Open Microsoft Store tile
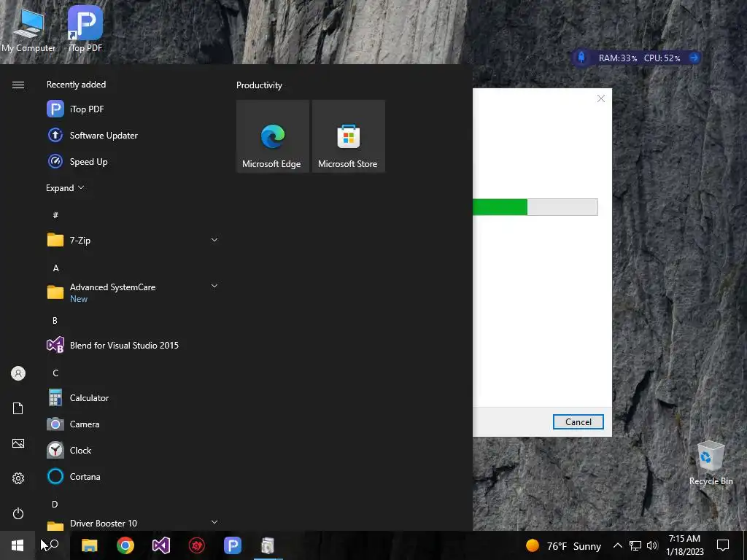The width and height of the screenshot is (747, 560). coord(348,136)
